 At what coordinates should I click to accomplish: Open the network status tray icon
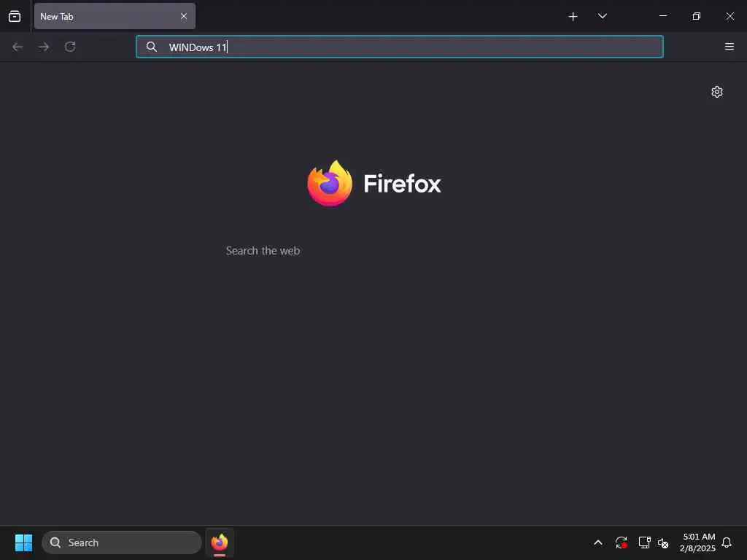pos(644,542)
